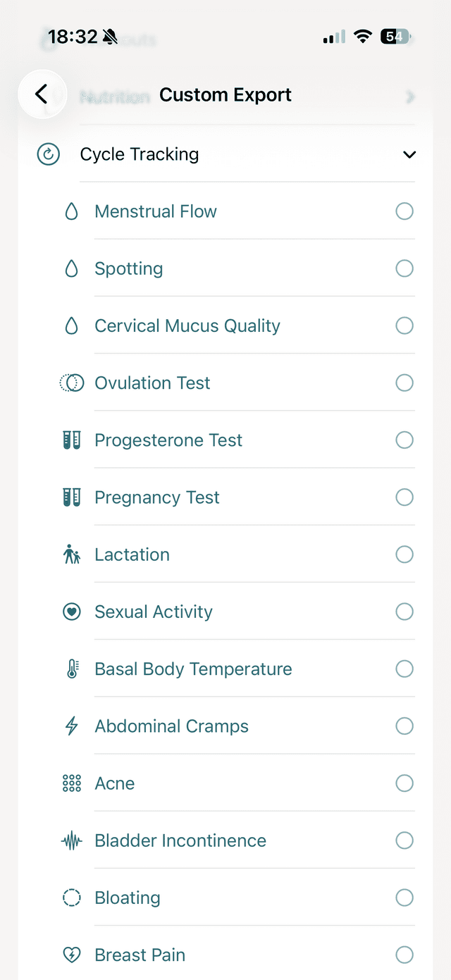Click the Cycle Tracking circular arrow icon
The image size is (451, 980).
(48, 154)
